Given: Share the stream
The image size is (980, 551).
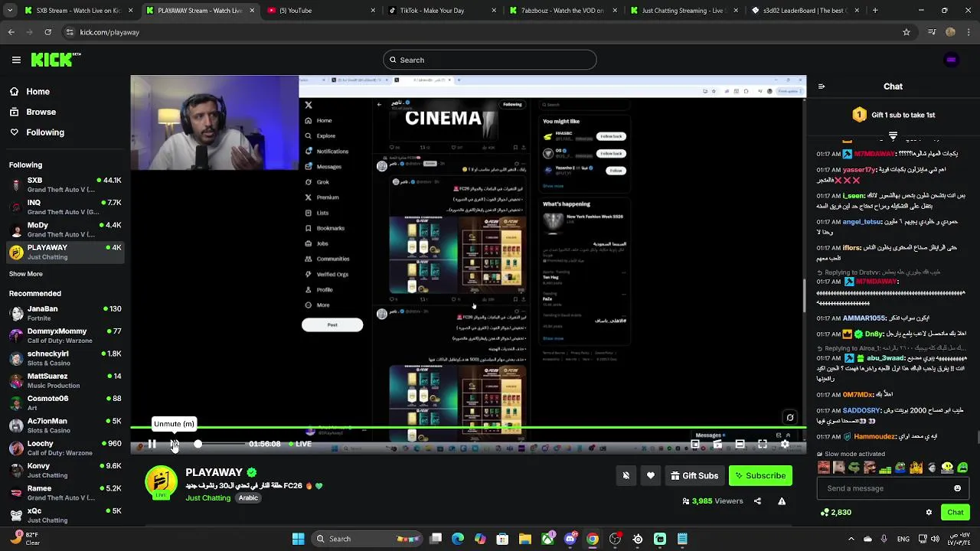Looking at the screenshot, I should coord(757,501).
